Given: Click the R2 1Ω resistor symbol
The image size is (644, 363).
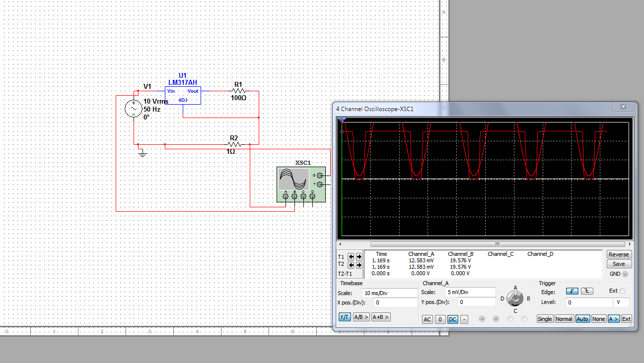Looking at the screenshot, I should [233, 145].
